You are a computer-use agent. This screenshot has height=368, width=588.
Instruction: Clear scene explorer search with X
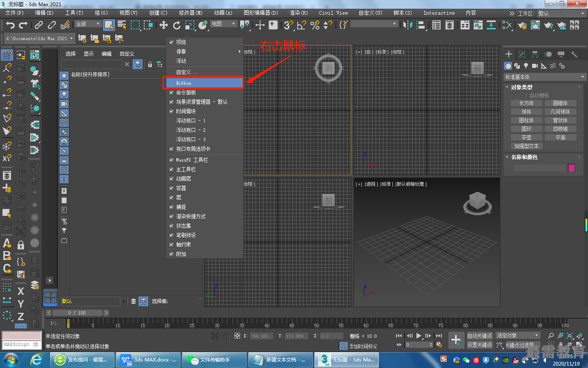127,64
